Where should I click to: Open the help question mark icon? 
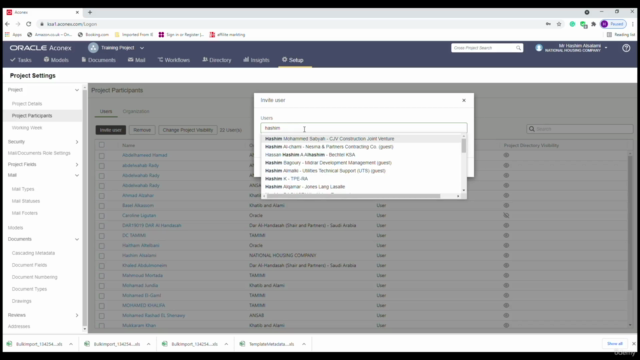[x=626, y=48]
